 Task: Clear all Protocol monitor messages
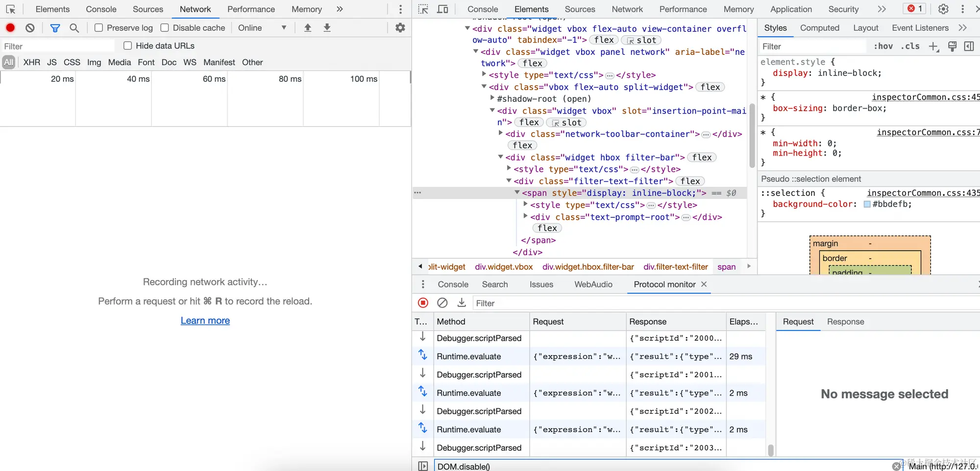tap(442, 303)
